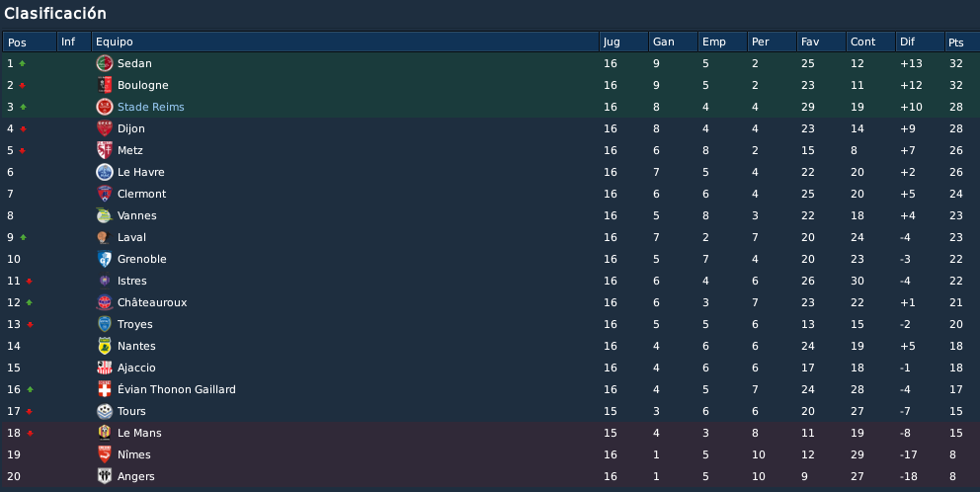Sort table by Dif column header
Screen dimensions: 980x492
(920, 41)
